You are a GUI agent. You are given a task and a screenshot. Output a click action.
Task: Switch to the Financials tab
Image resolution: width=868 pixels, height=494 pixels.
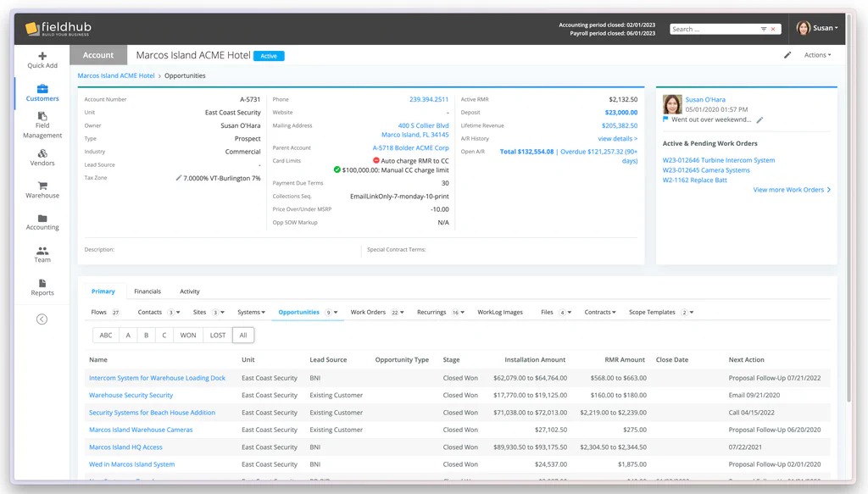(147, 291)
